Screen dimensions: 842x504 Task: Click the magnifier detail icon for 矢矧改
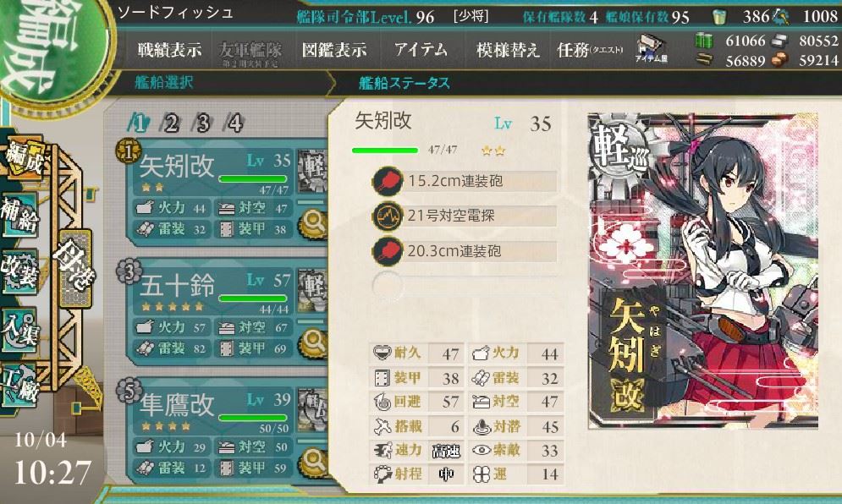[x=314, y=223]
